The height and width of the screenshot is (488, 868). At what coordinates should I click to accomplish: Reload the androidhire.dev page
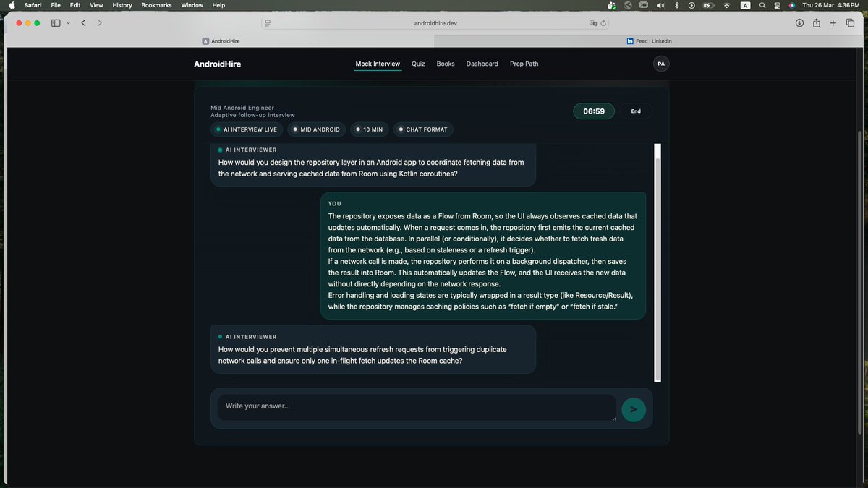tap(603, 23)
